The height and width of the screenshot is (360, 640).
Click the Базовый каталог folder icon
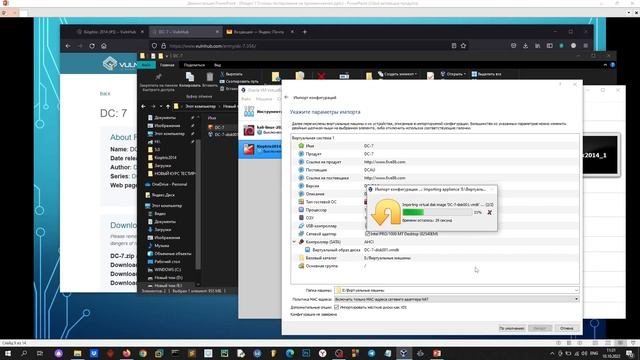click(301, 258)
